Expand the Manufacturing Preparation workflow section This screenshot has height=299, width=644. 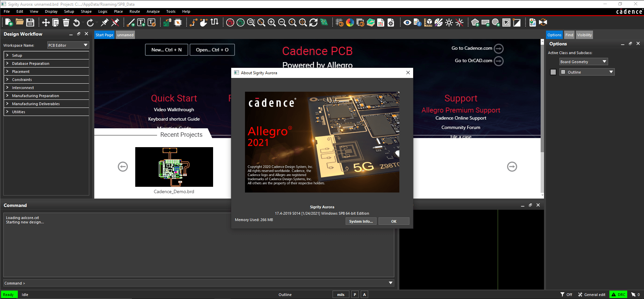36,96
